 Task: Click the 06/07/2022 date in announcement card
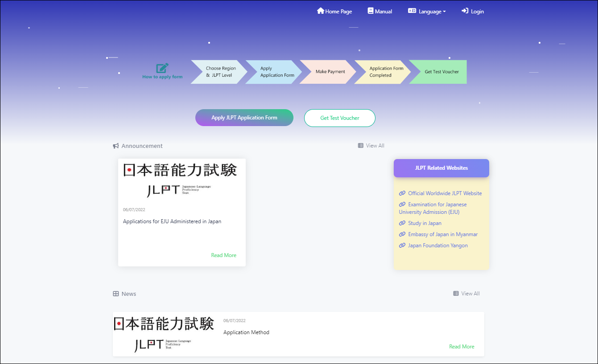click(x=134, y=210)
